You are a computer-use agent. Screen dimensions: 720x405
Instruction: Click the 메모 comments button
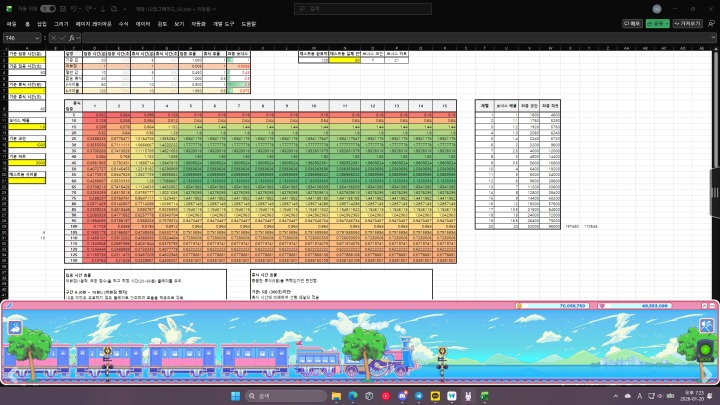tap(631, 22)
